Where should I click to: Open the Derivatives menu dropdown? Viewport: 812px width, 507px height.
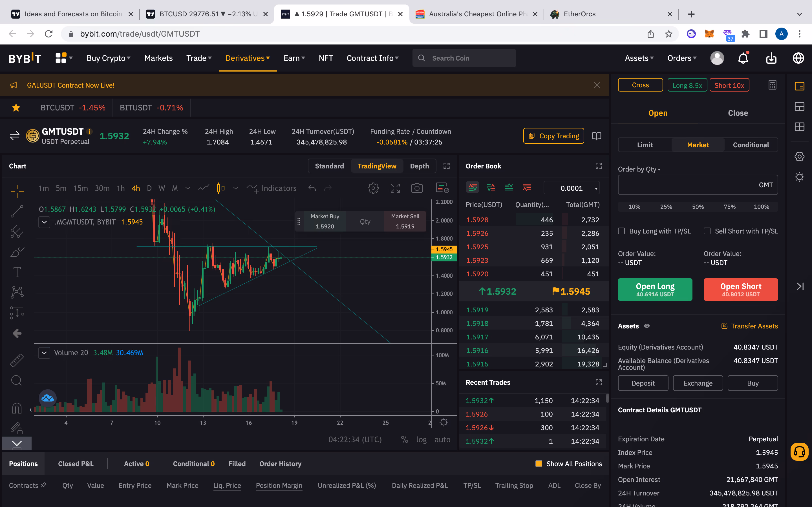tap(248, 58)
